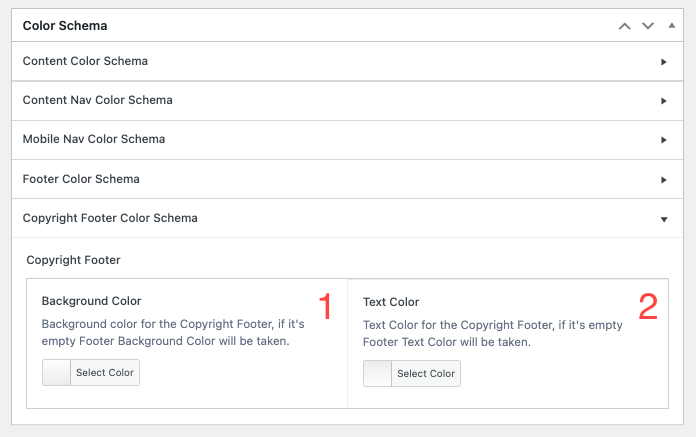Select the Mobile Nav Color Schema row
Viewport: 696px width, 437px height.
tap(94, 140)
